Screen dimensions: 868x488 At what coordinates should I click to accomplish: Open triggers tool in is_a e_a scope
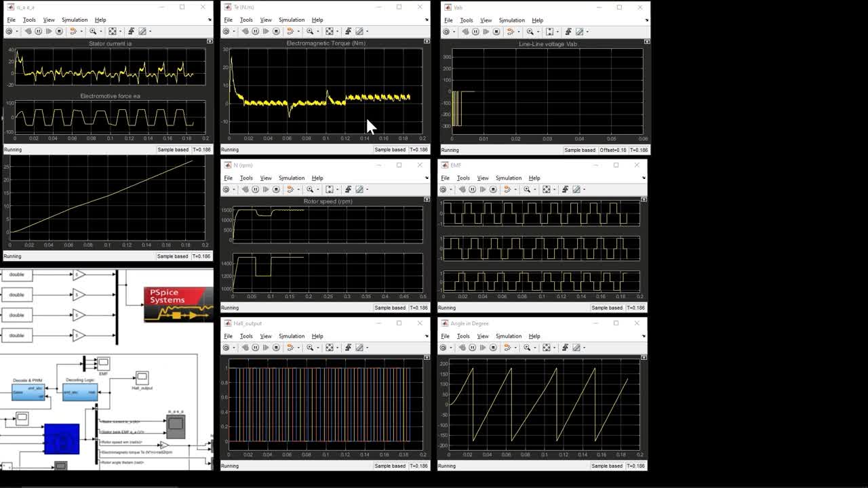[x=131, y=31]
